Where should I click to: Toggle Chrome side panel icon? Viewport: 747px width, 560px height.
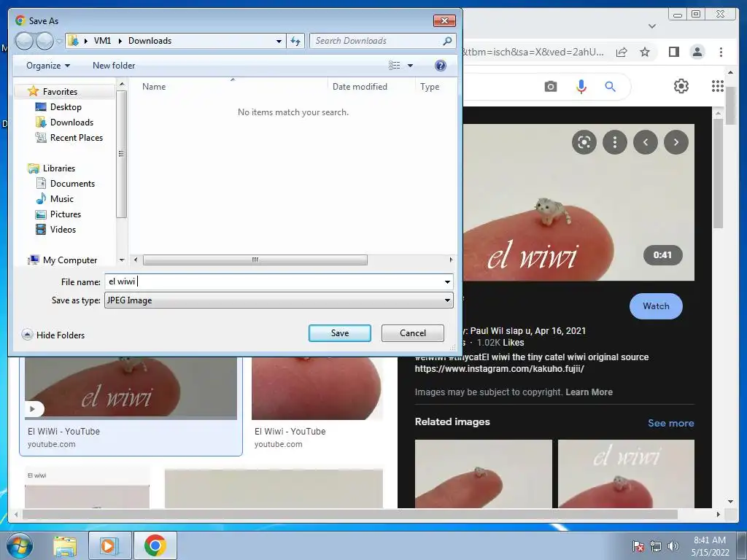point(673,52)
